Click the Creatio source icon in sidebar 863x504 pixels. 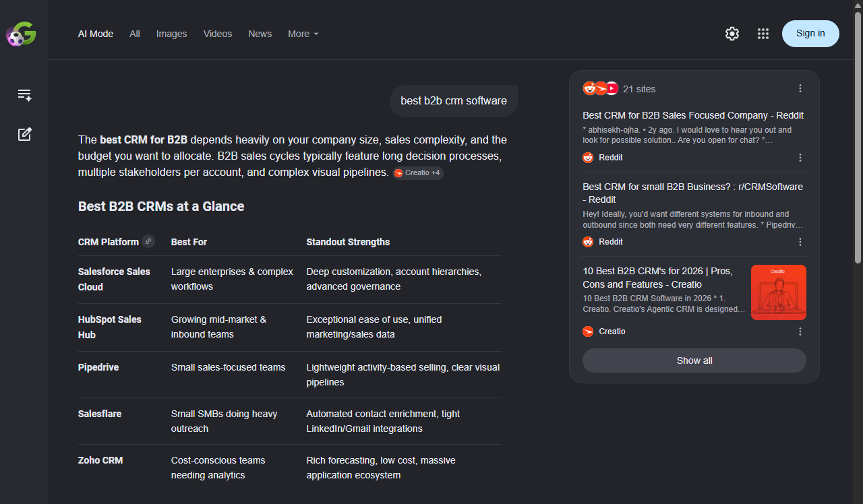coord(588,332)
